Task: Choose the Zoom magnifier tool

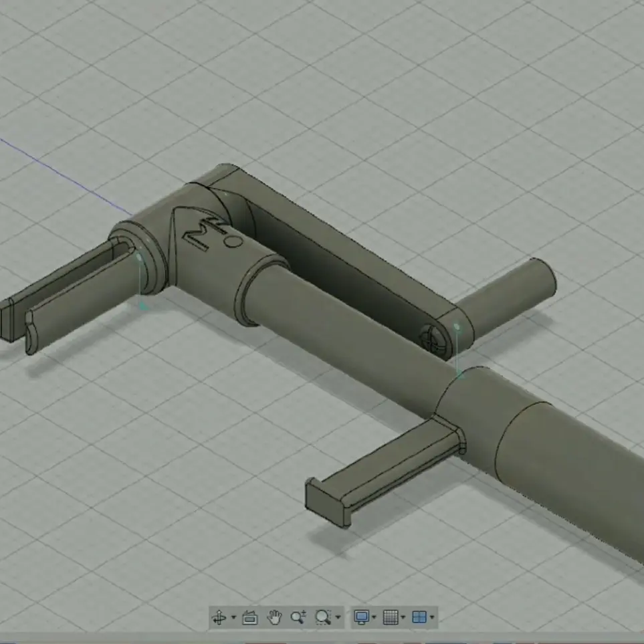Action: [x=298, y=617]
